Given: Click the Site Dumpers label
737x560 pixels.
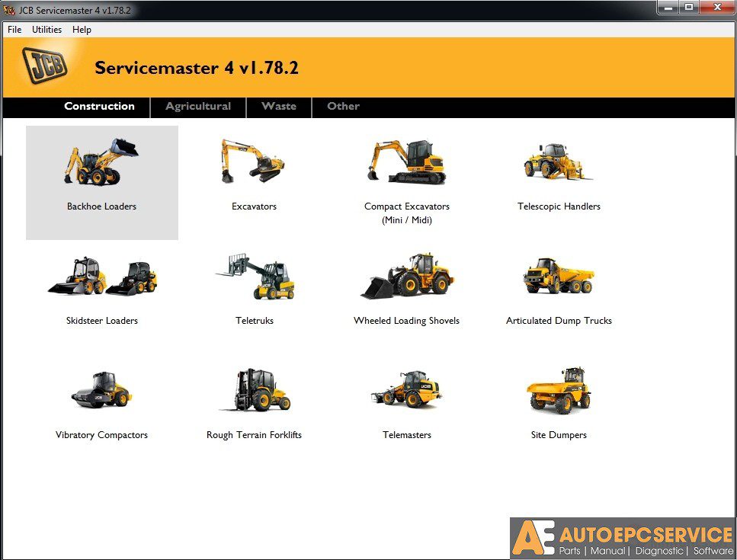Looking at the screenshot, I should (559, 435).
